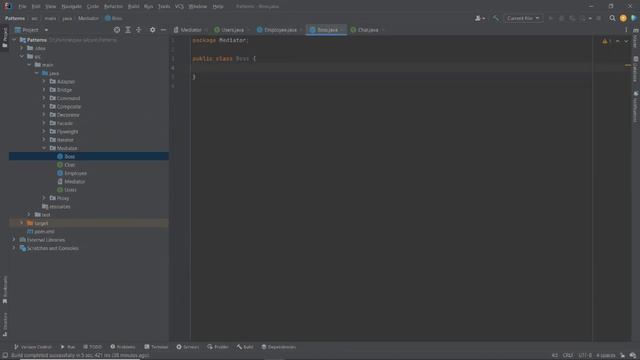This screenshot has height=360, width=640.
Task: Open Notifications tool window on right strip
Action: point(636,106)
